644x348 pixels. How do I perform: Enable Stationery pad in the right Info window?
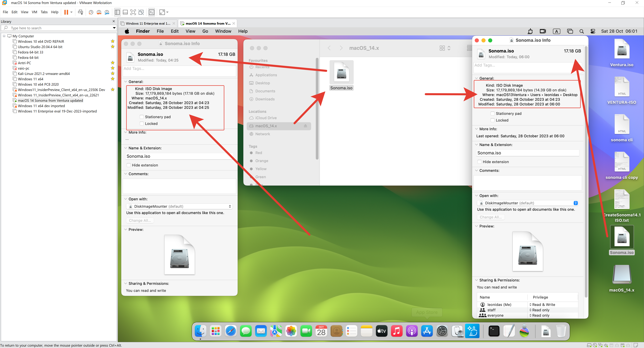click(492, 113)
